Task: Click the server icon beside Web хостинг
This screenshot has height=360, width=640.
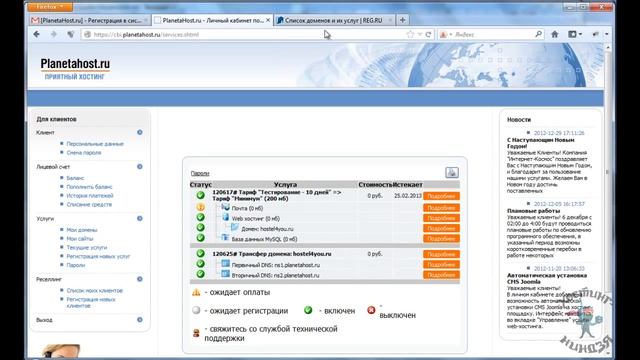Action: pos(225,218)
